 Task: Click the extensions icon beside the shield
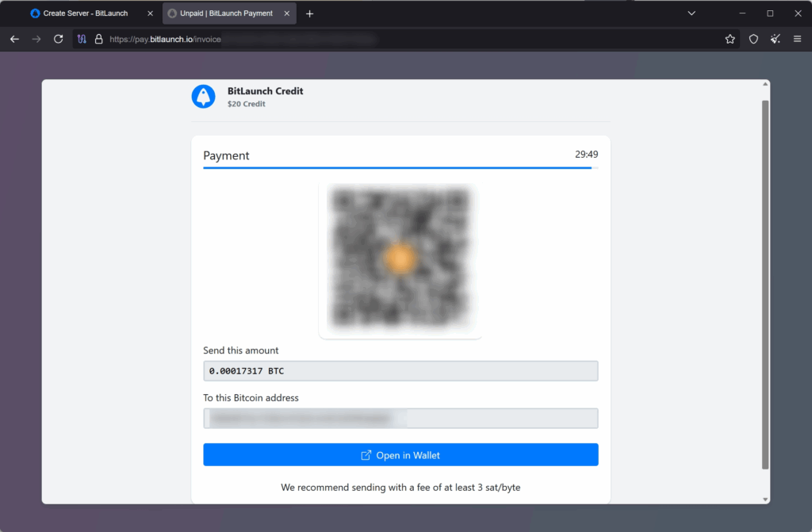point(776,39)
